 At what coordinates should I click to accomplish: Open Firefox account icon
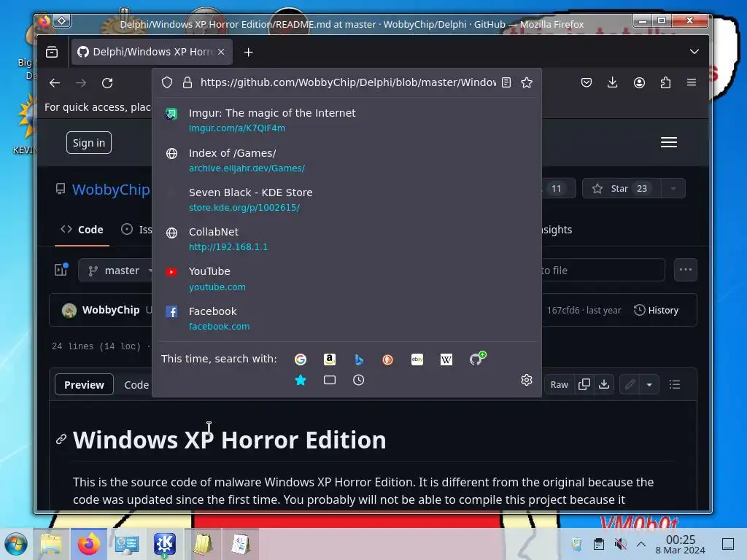(x=639, y=83)
